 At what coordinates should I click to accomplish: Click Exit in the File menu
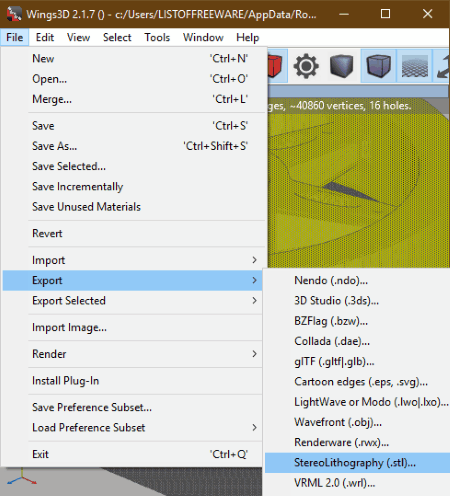click(x=133, y=454)
